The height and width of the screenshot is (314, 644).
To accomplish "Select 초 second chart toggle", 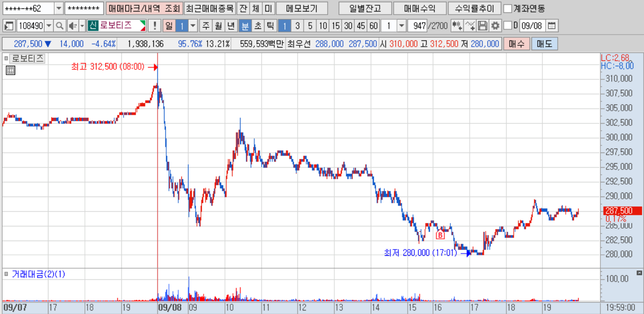I will click(x=257, y=26).
